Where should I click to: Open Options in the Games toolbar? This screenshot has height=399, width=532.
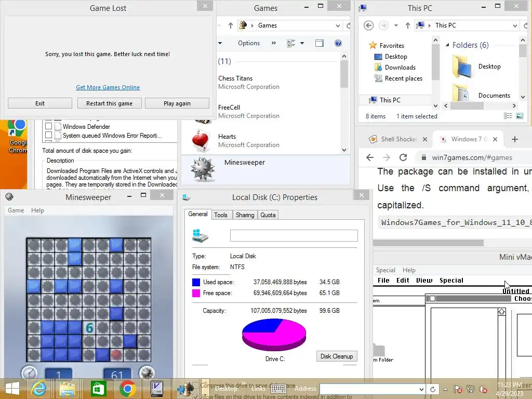249,43
